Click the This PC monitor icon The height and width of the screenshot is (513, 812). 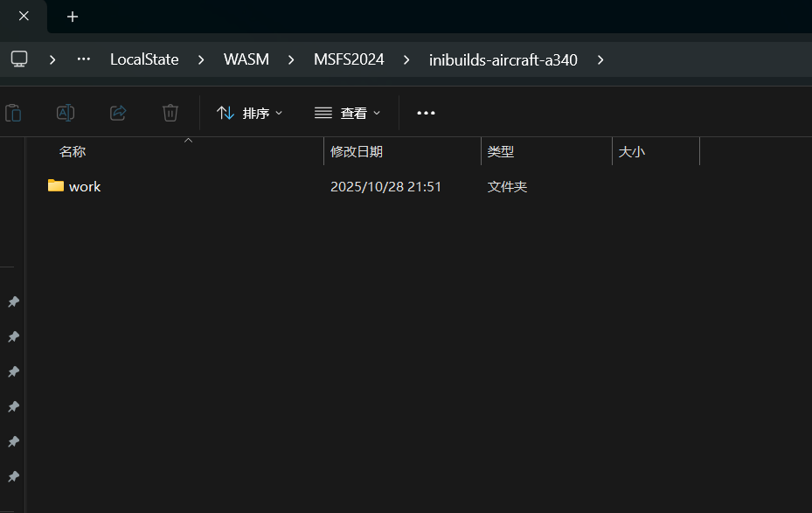click(x=19, y=59)
